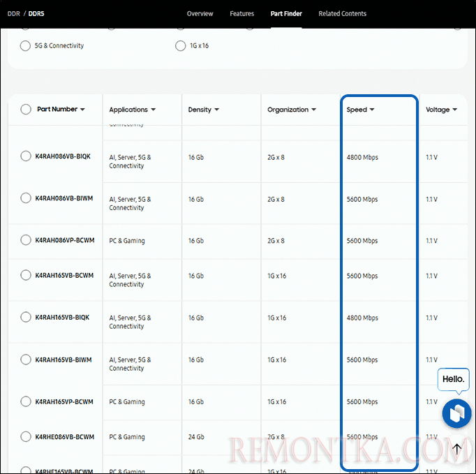Expand the Organization column filter
This screenshot has width=476, height=474.
click(x=292, y=110)
